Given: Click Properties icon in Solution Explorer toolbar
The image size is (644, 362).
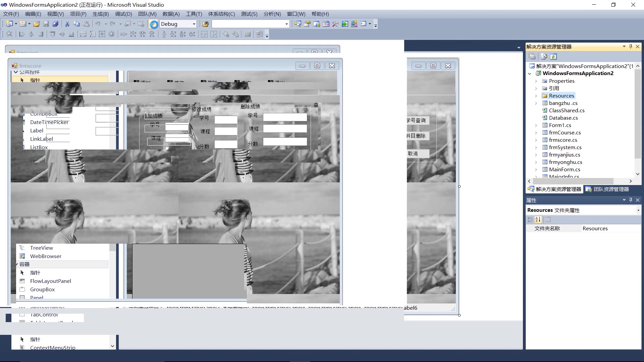Looking at the screenshot, I should [x=532, y=57].
